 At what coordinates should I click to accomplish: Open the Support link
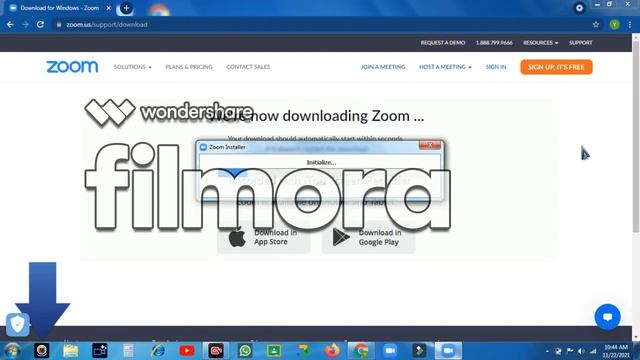(x=580, y=43)
